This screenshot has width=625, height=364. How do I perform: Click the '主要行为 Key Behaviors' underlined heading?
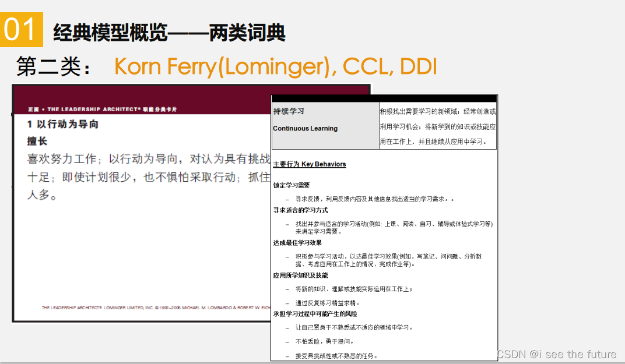click(310, 164)
